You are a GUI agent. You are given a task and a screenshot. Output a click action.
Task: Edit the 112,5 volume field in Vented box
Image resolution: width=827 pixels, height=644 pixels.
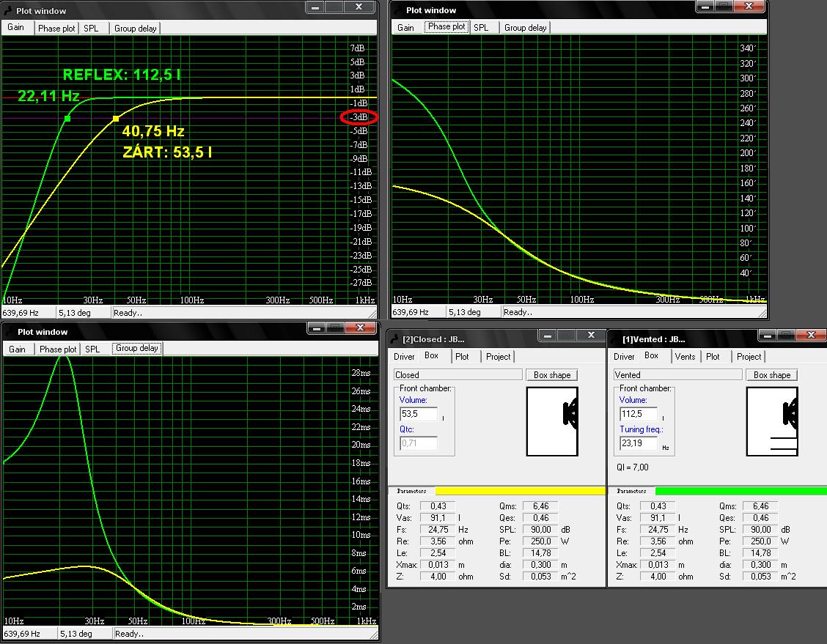(639, 414)
